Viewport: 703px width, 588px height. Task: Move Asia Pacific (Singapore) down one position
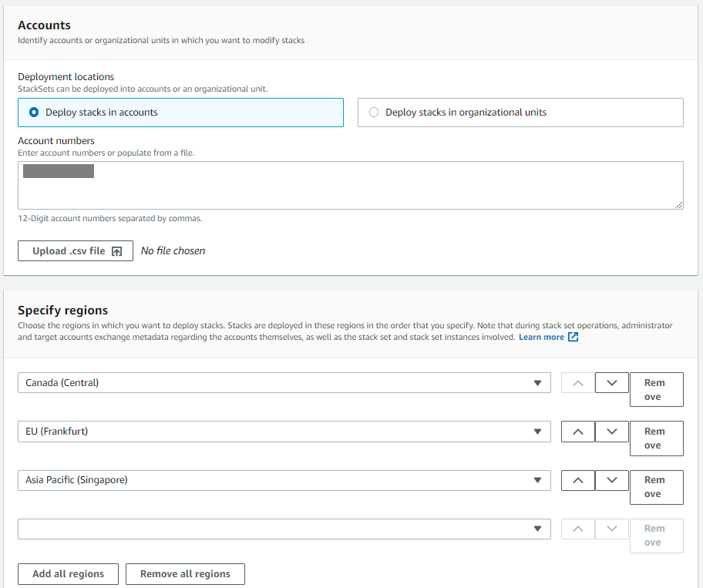coord(611,480)
